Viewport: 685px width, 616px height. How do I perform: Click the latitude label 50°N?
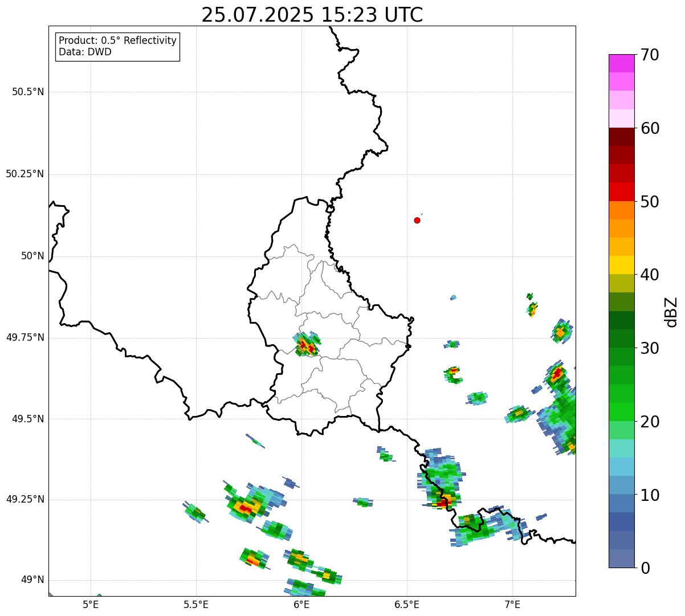[x=32, y=256]
